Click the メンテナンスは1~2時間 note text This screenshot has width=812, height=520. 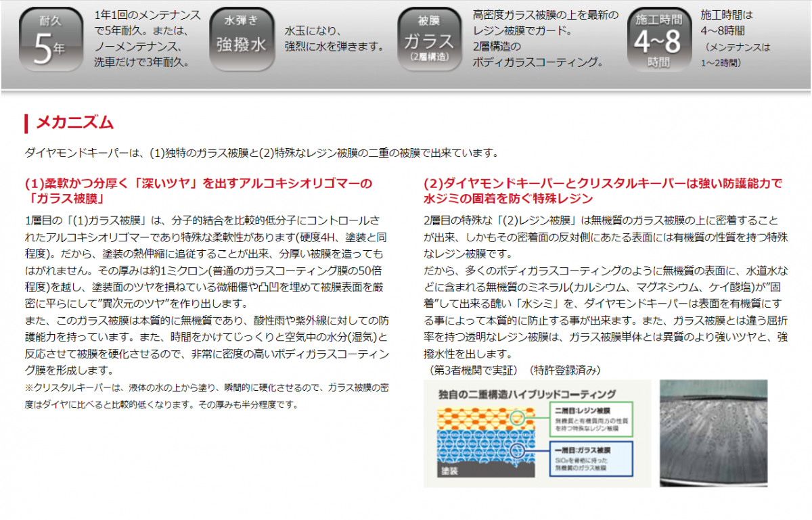click(x=736, y=55)
